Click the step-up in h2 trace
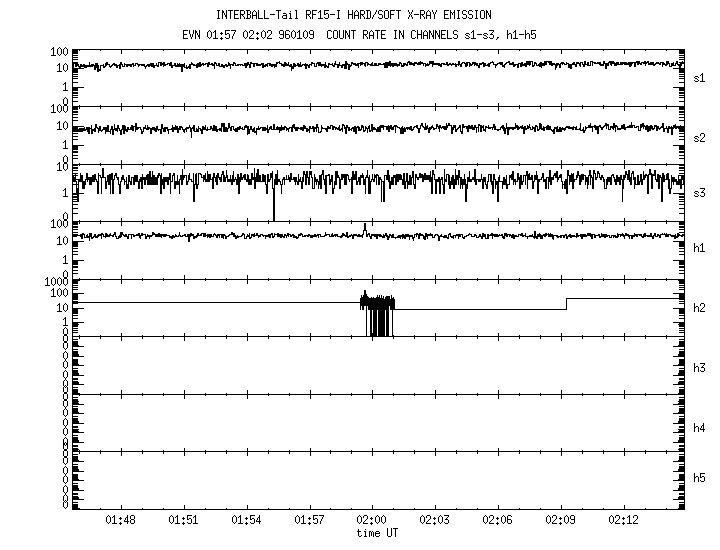Image resolution: width=720 pixels, height=550 pixels. (567, 303)
